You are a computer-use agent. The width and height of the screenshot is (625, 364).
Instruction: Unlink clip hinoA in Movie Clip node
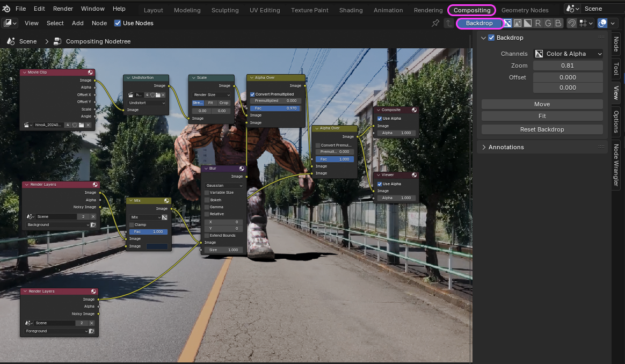point(88,125)
